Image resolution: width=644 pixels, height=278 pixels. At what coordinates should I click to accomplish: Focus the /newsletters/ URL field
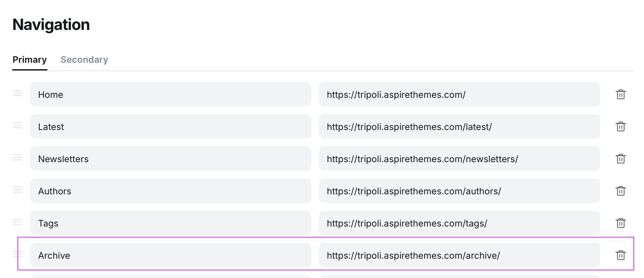tap(460, 159)
